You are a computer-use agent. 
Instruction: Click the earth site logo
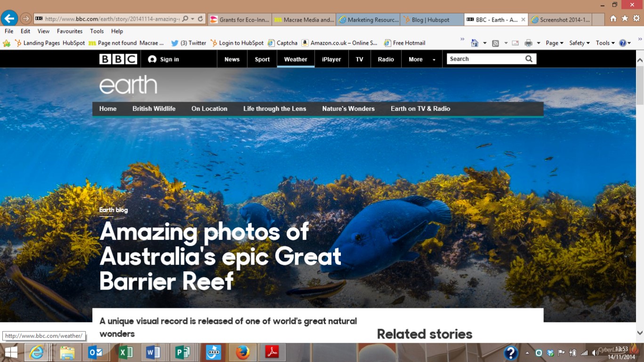pyautogui.click(x=128, y=85)
